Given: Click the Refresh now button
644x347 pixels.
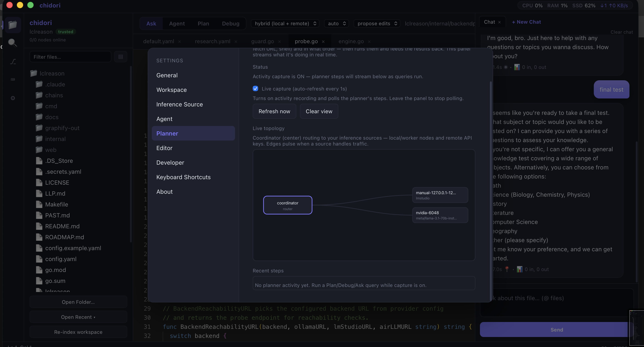Looking at the screenshot, I should pos(274,111).
